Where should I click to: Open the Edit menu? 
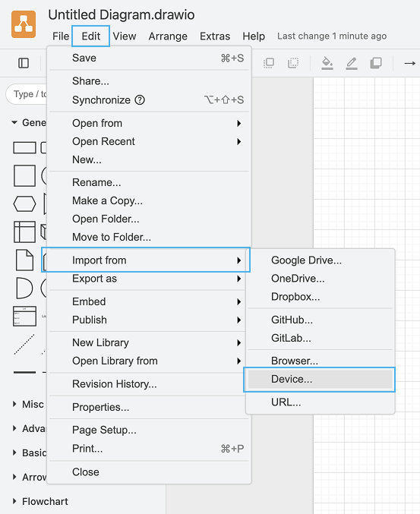pos(91,36)
